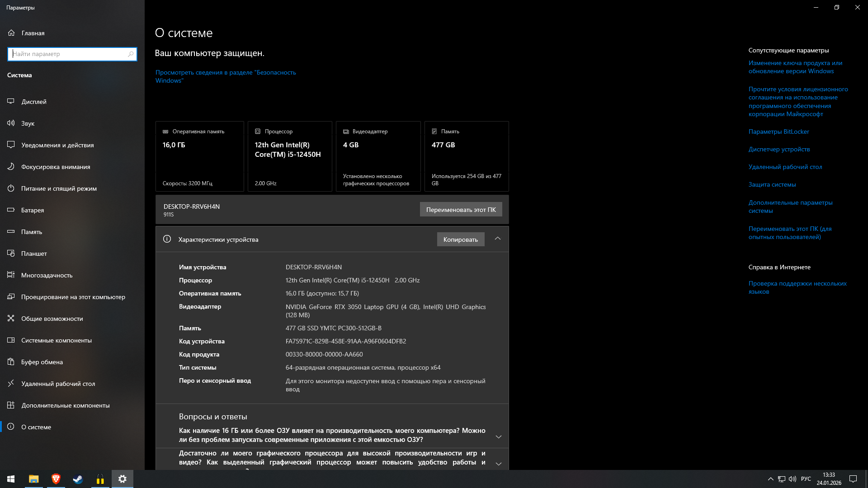Click the Remote Desktop sidebar icon
This screenshot has width=868, height=488.
[x=11, y=383]
